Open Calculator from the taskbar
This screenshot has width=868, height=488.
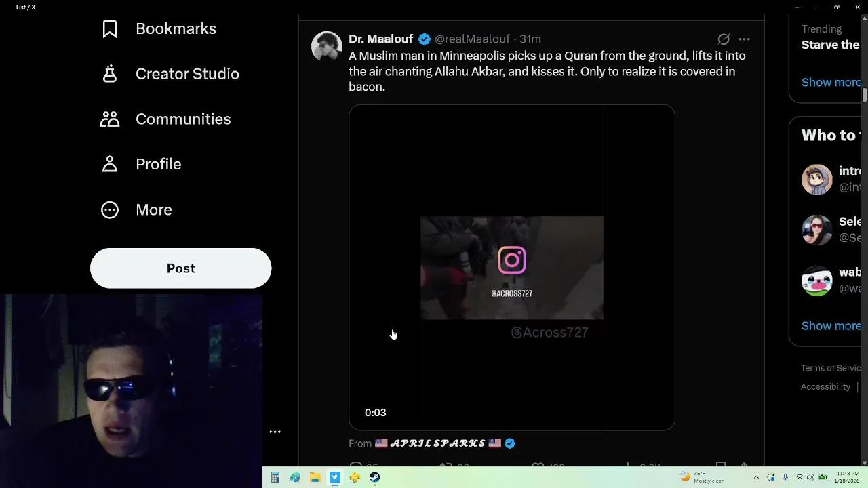(275, 478)
